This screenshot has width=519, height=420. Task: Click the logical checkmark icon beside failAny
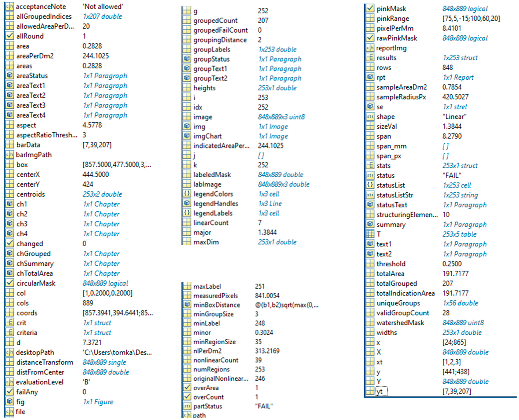[x=10, y=391]
